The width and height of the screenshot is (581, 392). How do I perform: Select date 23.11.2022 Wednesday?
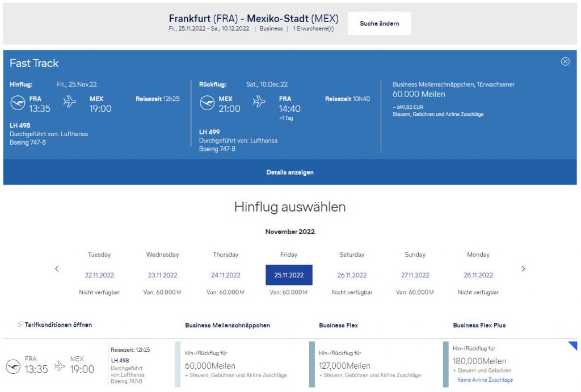(x=163, y=275)
